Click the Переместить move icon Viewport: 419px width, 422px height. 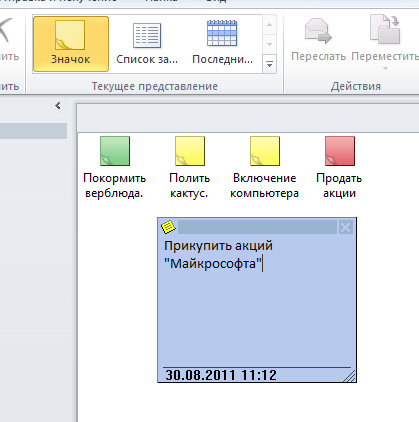tap(385, 29)
